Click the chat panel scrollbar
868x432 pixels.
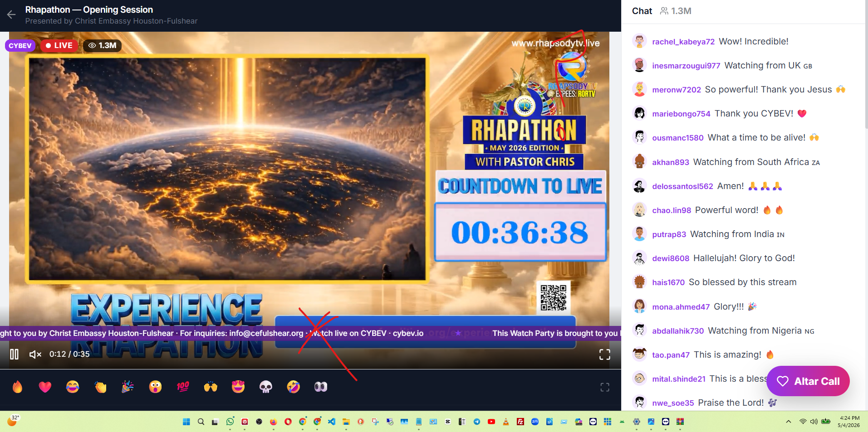click(x=866, y=63)
